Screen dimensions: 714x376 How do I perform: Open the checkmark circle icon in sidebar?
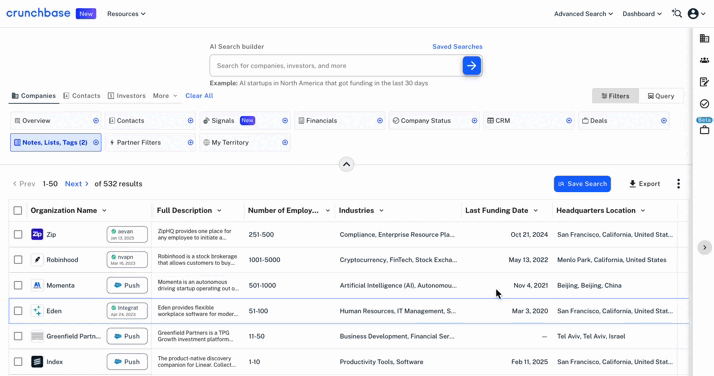[704, 104]
